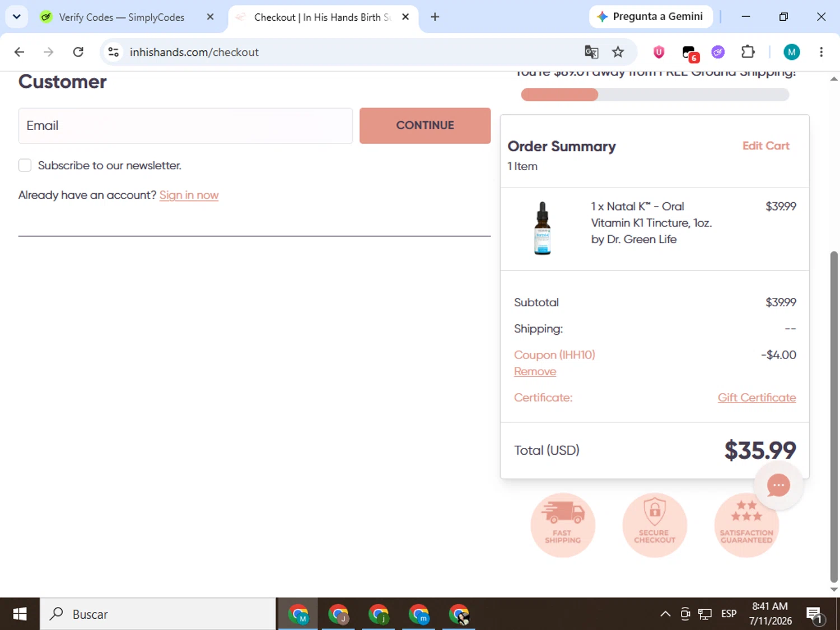Click the $35.99 total amount

[x=760, y=450]
